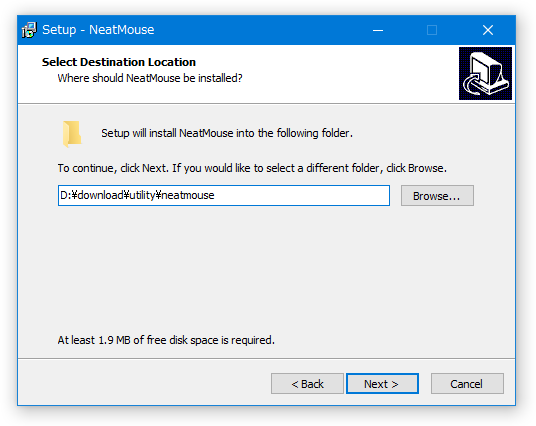
Task: Focus the destination folder path field
Action: (224, 196)
